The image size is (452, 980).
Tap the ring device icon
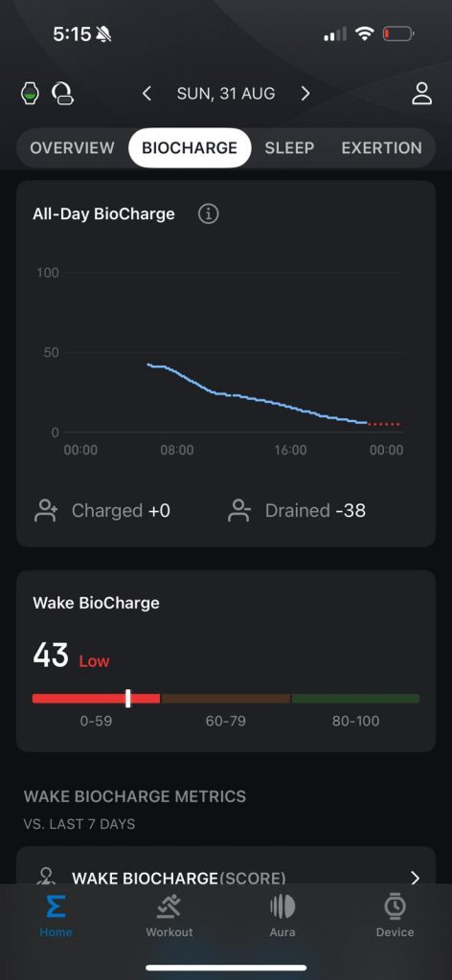(62, 94)
